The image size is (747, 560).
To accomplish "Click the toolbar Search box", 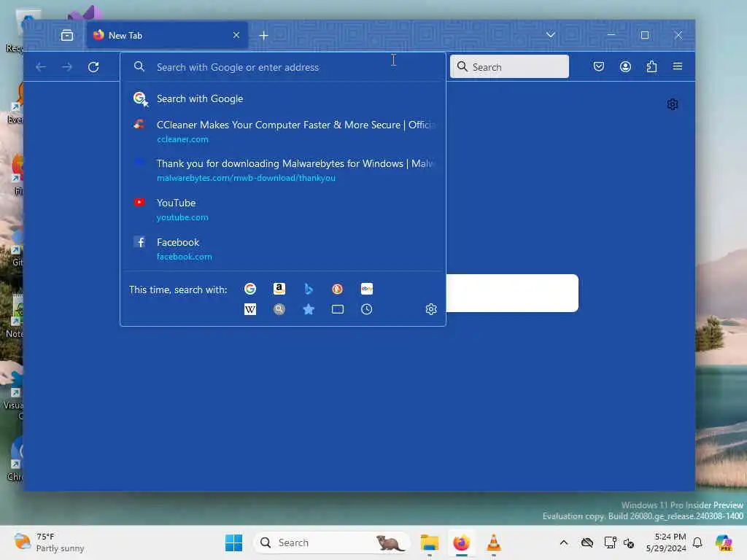I will tap(509, 66).
